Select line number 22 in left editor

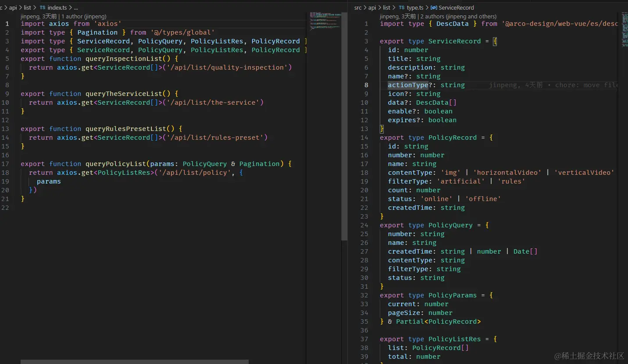click(x=5, y=208)
